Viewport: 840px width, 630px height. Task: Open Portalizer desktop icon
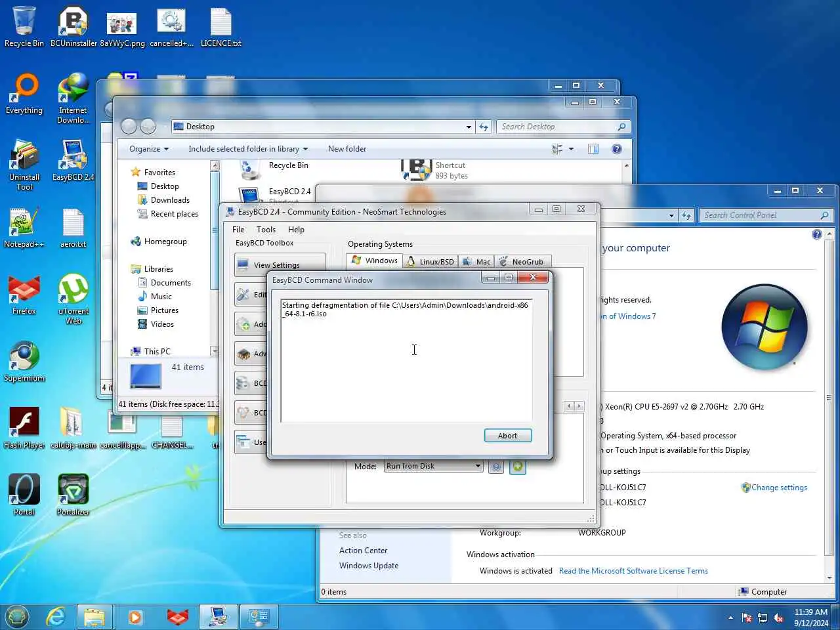pyautogui.click(x=73, y=495)
